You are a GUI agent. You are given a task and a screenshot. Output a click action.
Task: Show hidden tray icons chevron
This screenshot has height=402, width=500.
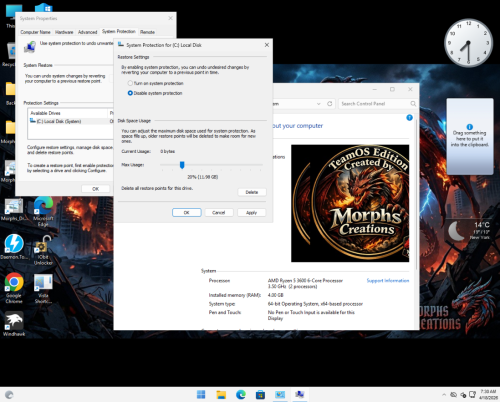tap(444, 395)
